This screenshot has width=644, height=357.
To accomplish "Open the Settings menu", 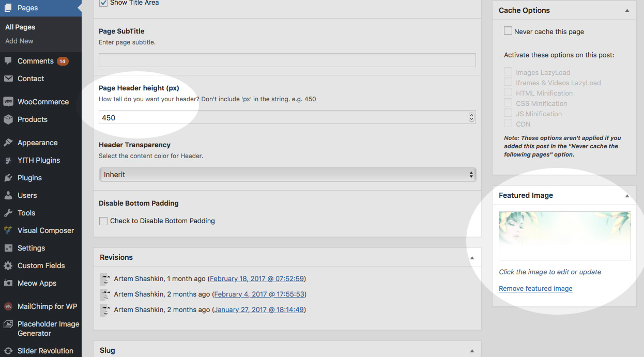I will (x=31, y=248).
